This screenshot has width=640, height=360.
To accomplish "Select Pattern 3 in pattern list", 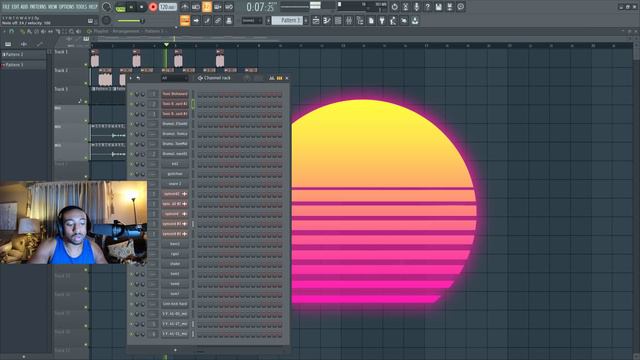I will [23, 64].
